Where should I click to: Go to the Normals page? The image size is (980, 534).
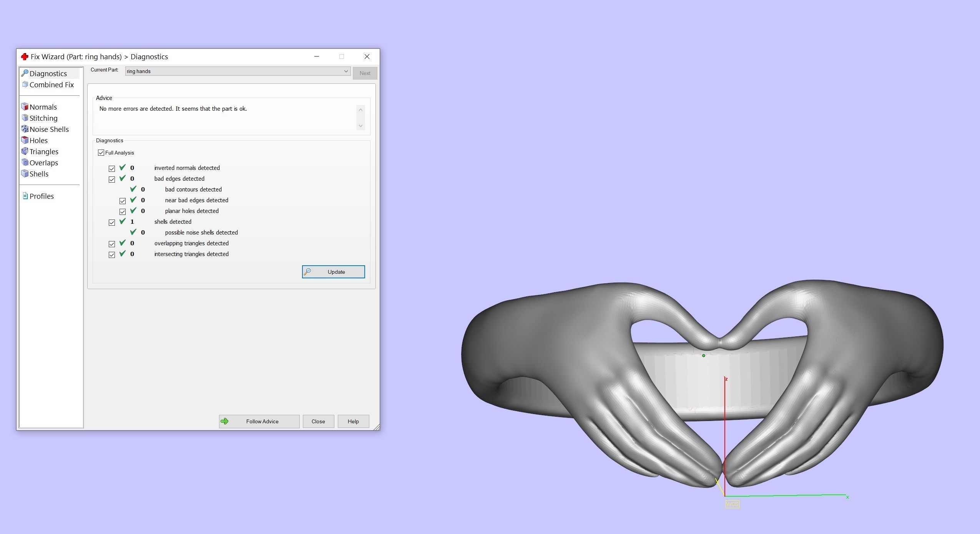(x=43, y=107)
